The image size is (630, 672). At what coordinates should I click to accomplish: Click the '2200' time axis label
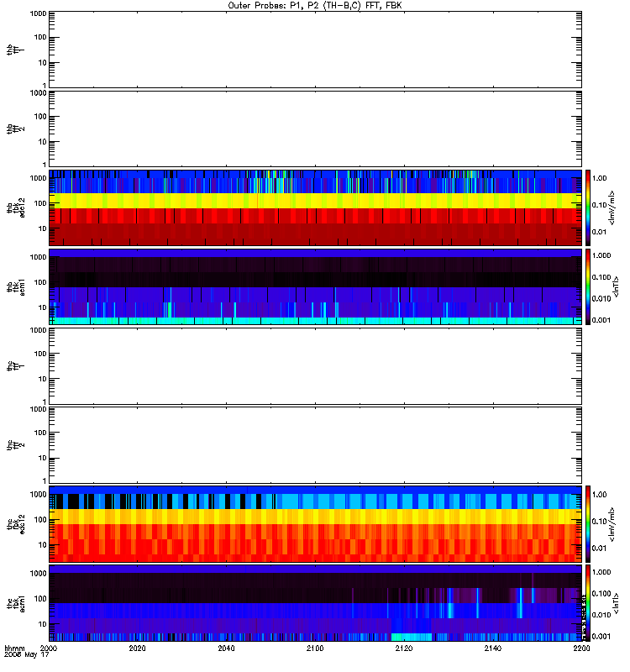pos(581,648)
